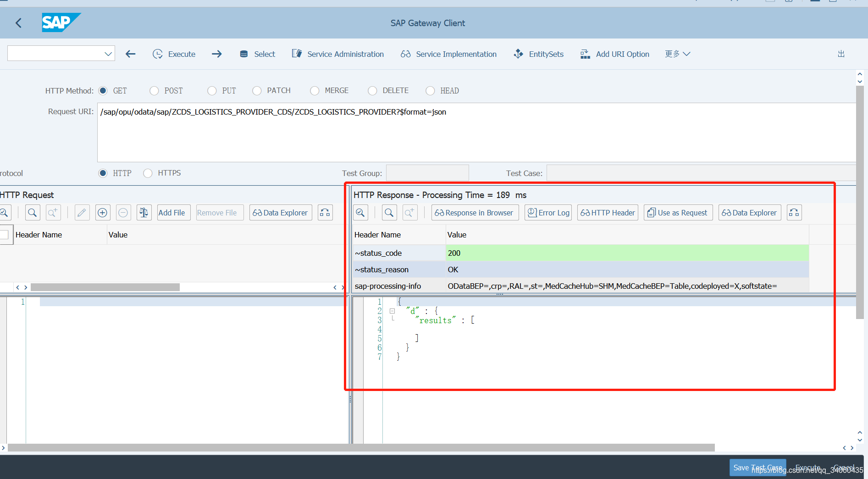The image size is (868, 479).
Task: Click the ~status_reason OK cell
Action: click(x=627, y=270)
